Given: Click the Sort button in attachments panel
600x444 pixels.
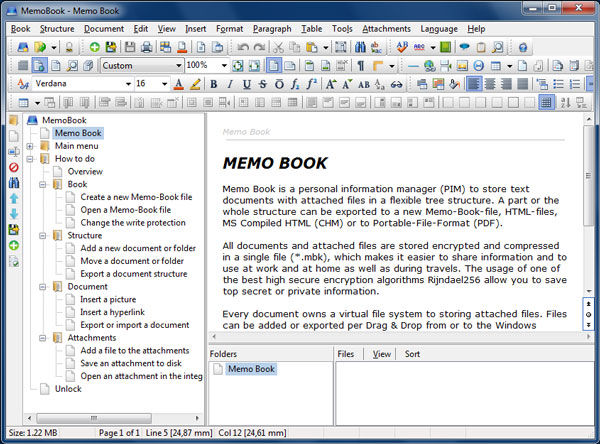Looking at the screenshot, I should (412, 354).
